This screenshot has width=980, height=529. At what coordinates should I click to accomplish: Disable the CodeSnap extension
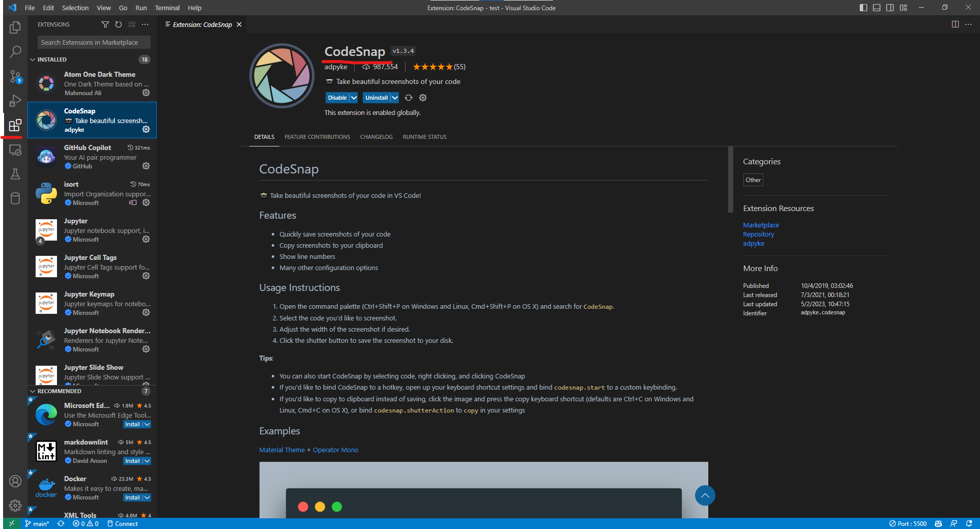pos(337,98)
